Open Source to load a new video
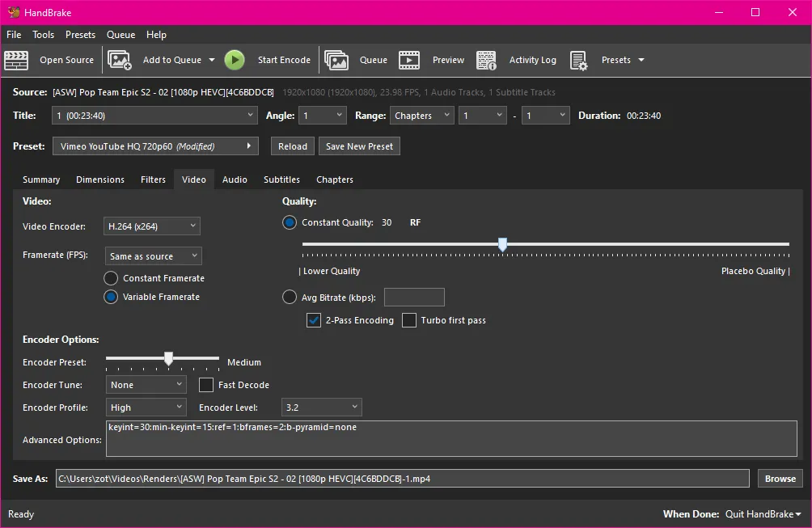This screenshot has width=812, height=528. tap(66, 60)
